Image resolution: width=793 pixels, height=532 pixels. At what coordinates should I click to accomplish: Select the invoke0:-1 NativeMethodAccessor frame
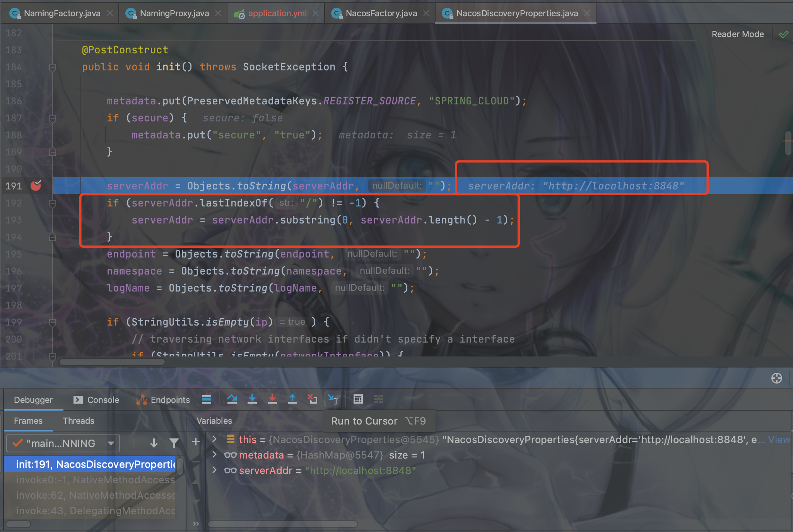[x=89, y=479]
